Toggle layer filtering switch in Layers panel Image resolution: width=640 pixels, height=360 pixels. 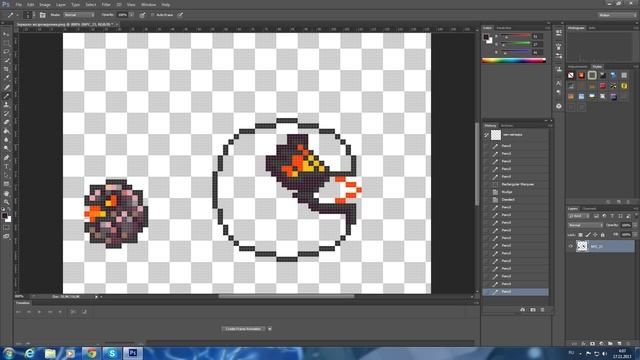tap(636, 216)
